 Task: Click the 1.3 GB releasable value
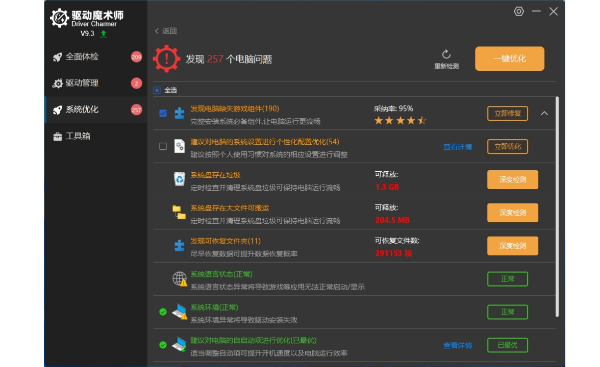point(387,187)
